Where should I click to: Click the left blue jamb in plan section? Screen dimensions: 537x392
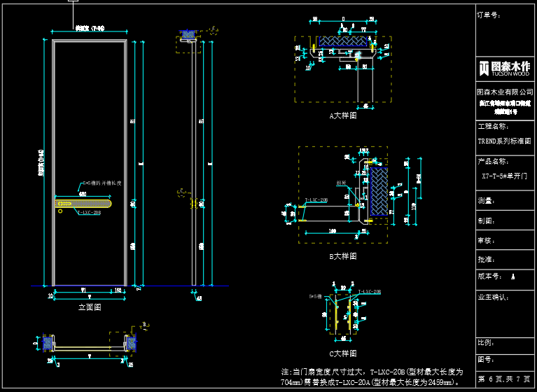pos(48,343)
